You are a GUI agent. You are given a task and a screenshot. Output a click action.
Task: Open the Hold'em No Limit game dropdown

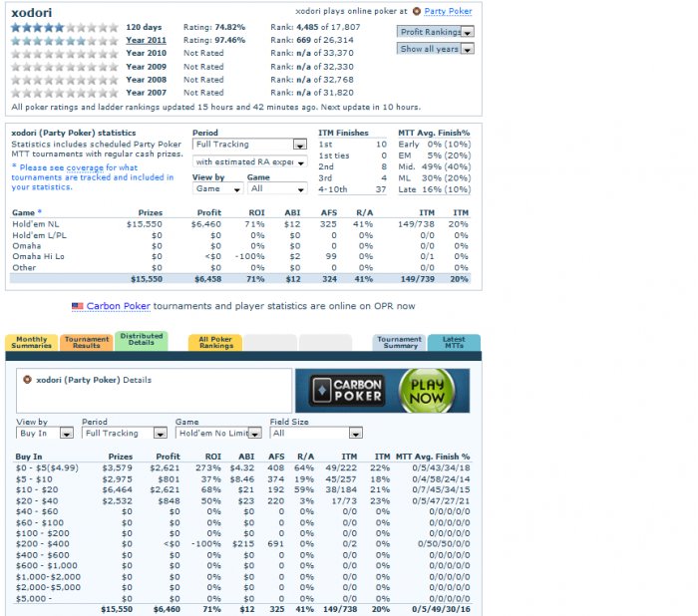tap(218, 433)
